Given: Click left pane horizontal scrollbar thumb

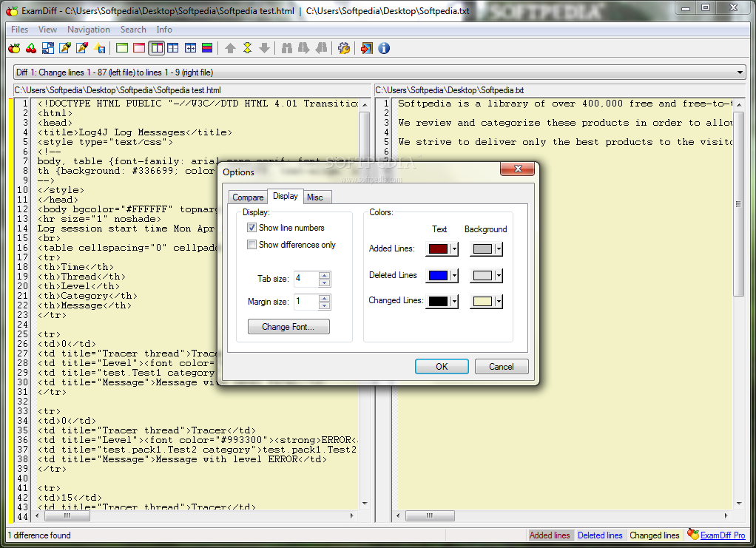Looking at the screenshot, I should [x=67, y=515].
